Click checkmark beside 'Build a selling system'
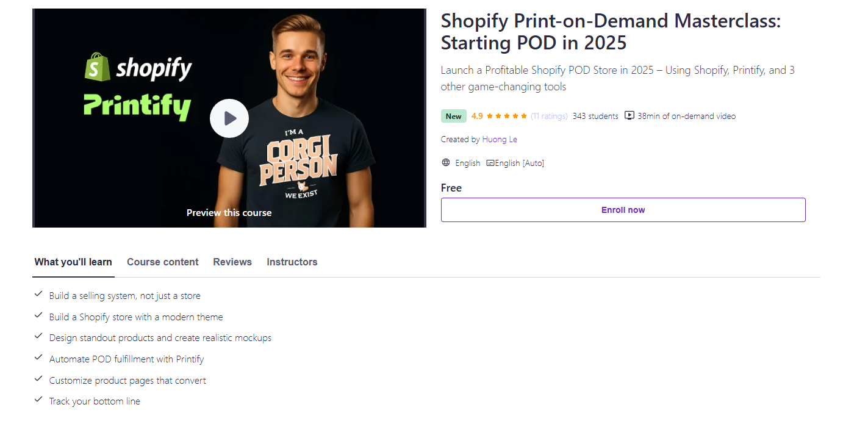Viewport: 868px width, 424px height. [x=38, y=295]
